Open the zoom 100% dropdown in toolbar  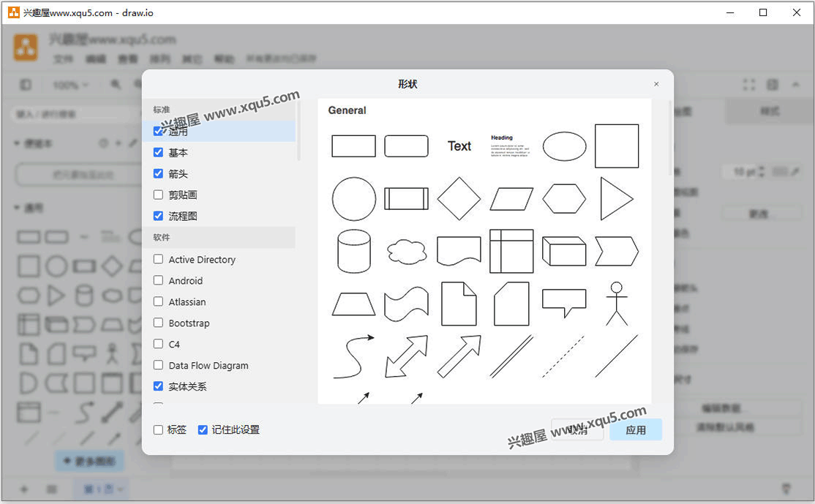point(71,85)
